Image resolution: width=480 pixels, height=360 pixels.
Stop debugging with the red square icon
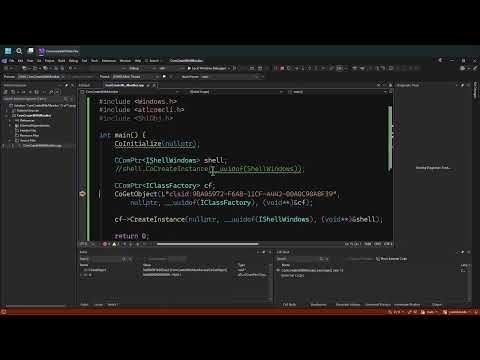(282, 68)
